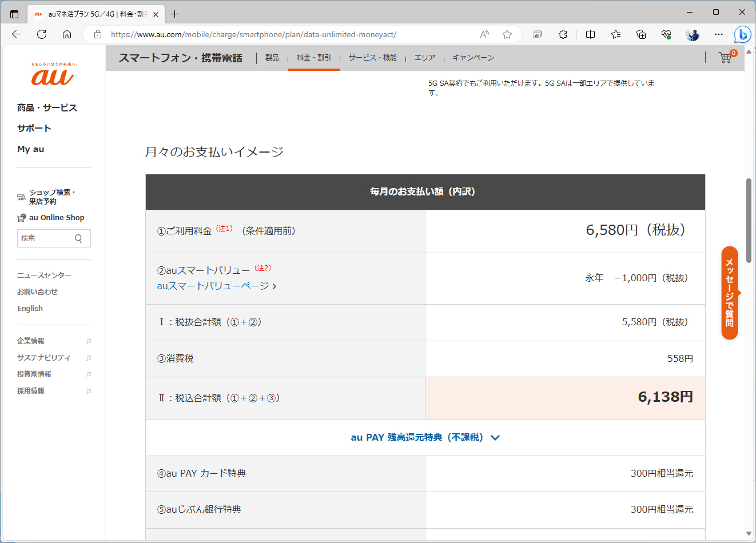Click the screenshot tool icon in address bar
This screenshot has width=756, height=543.
pyautogui.click(x=538, y=34)
